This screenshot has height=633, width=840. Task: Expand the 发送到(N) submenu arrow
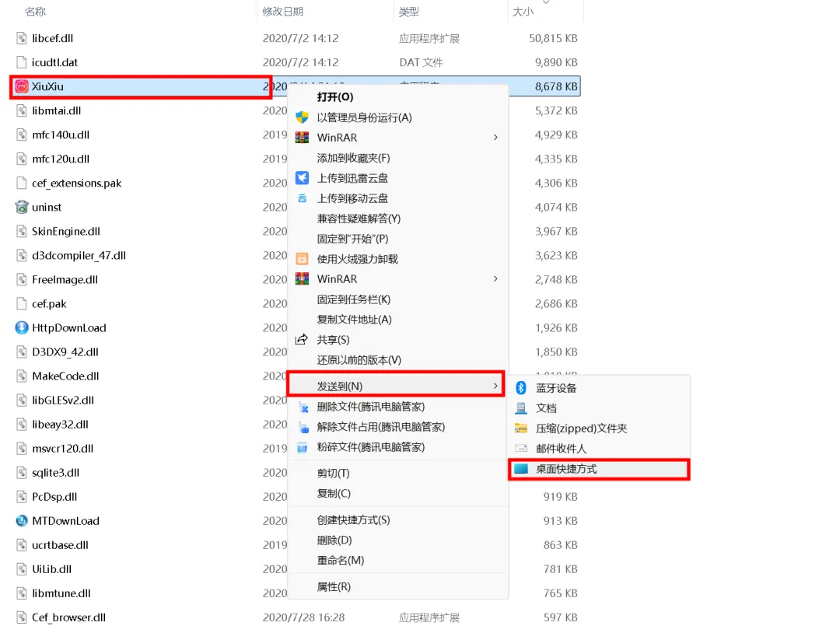click(495, 386)
